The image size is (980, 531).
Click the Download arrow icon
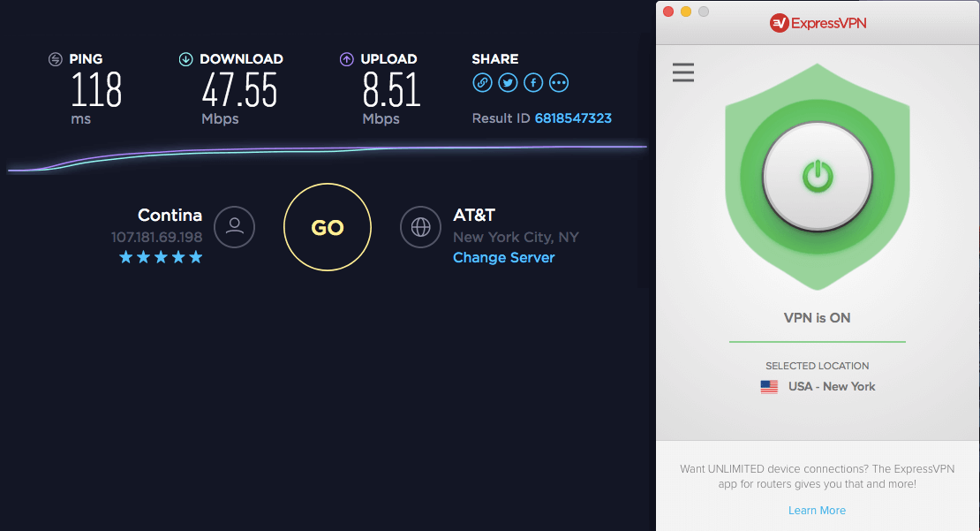(185, 59)
